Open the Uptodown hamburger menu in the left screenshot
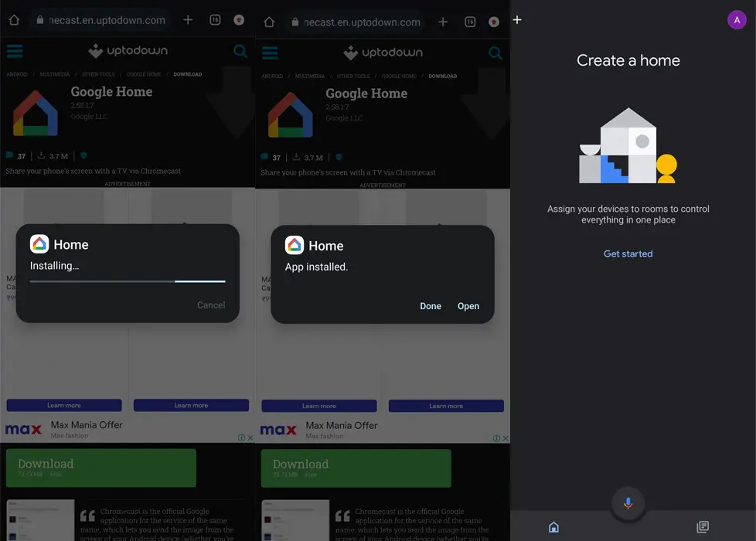Image resolution: width=756 pixels, height=541 pixels. 15,51
